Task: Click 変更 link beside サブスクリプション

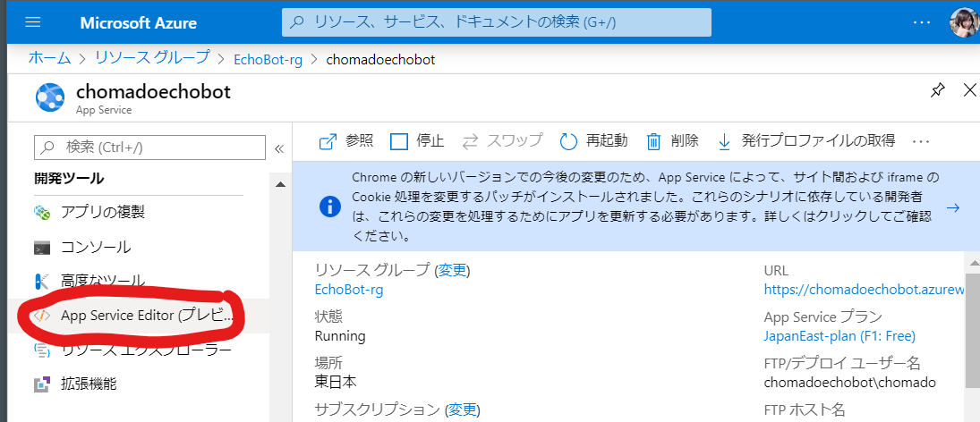Action: pyautogui.click(x=462, y=410)
